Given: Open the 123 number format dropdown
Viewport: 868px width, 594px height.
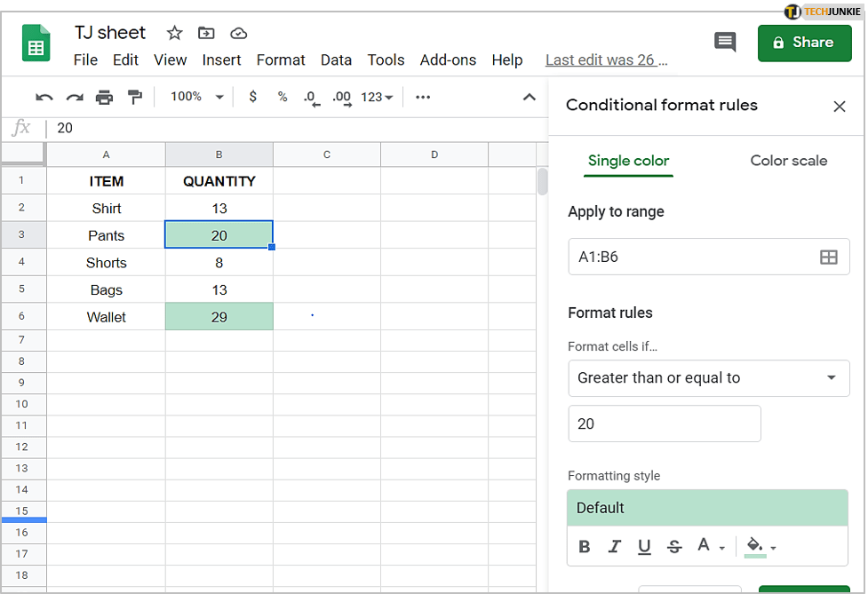Looking at the screenshot, I should [377, 97].
